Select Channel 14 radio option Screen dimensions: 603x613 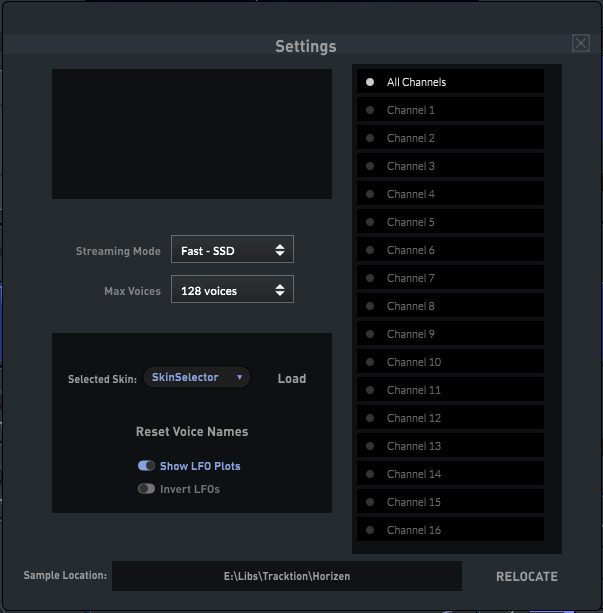pyautogui.click(x=450, y=473)
